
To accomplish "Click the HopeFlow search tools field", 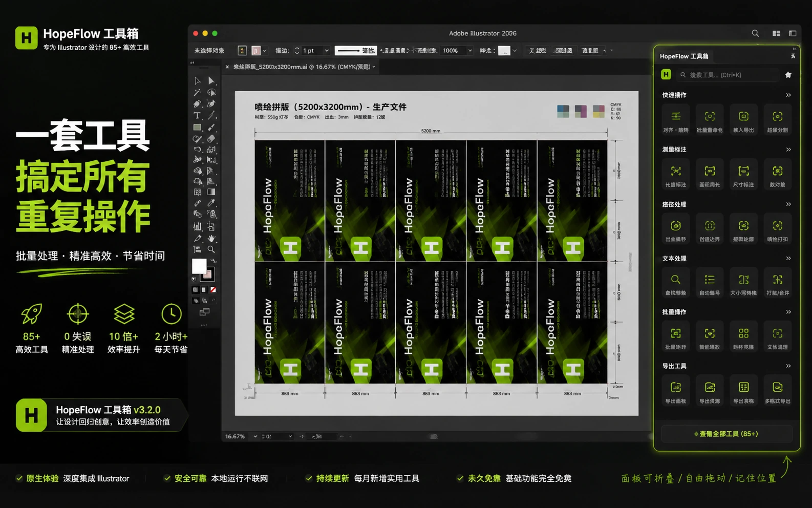I will click(727, 75).
